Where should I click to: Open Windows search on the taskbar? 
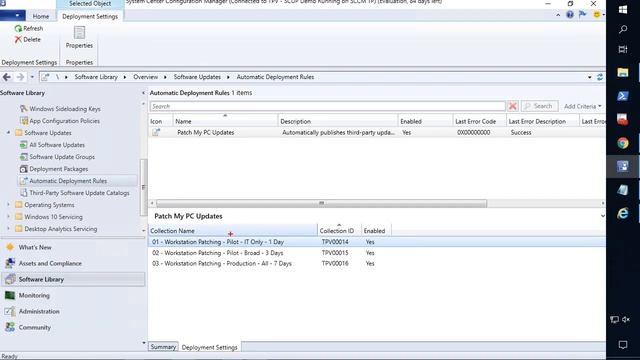[x=623, y=29]
